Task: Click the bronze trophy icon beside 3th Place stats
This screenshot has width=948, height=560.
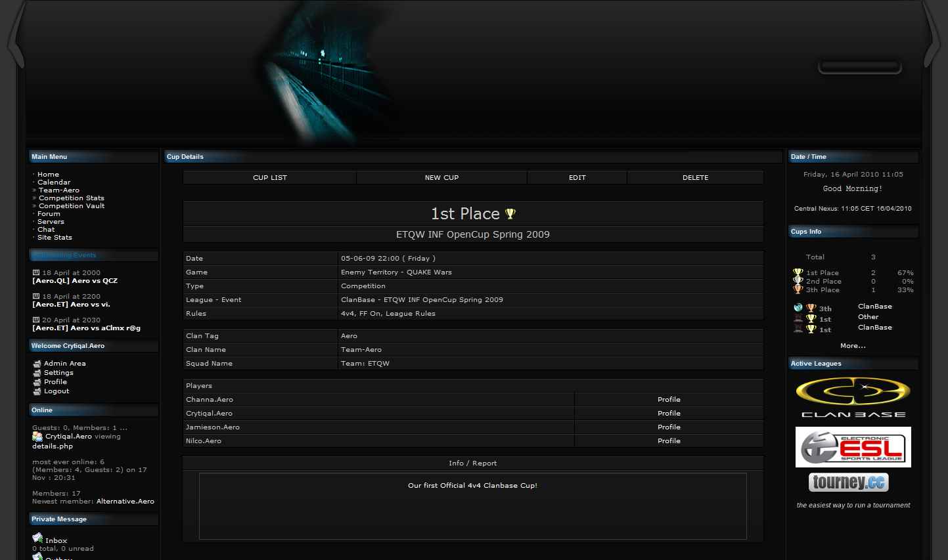Action: tap(798, 290)
